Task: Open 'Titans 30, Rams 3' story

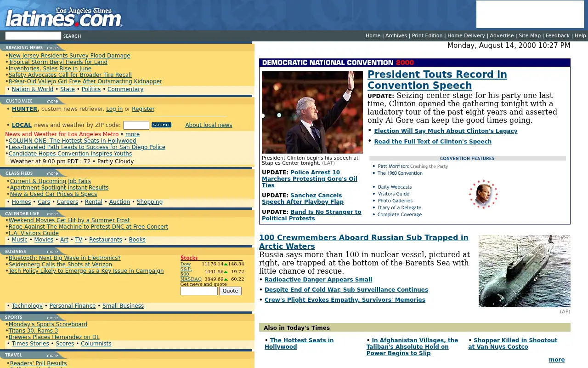Action: tap(33, 331)
